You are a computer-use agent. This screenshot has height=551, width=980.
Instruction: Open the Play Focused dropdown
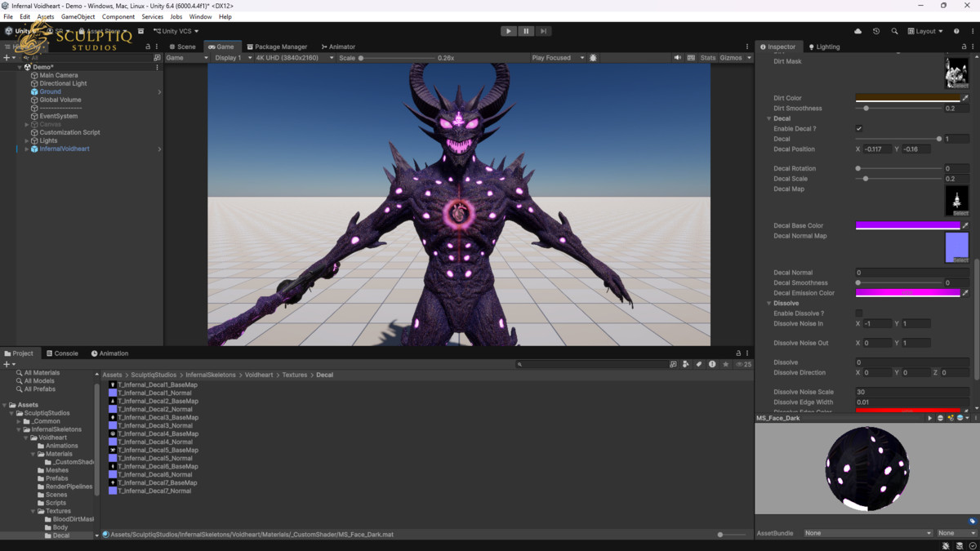(558, 58)
